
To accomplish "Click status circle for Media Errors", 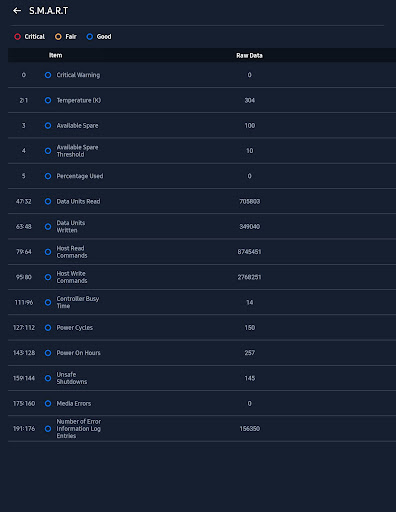I will tap(48, 403).
